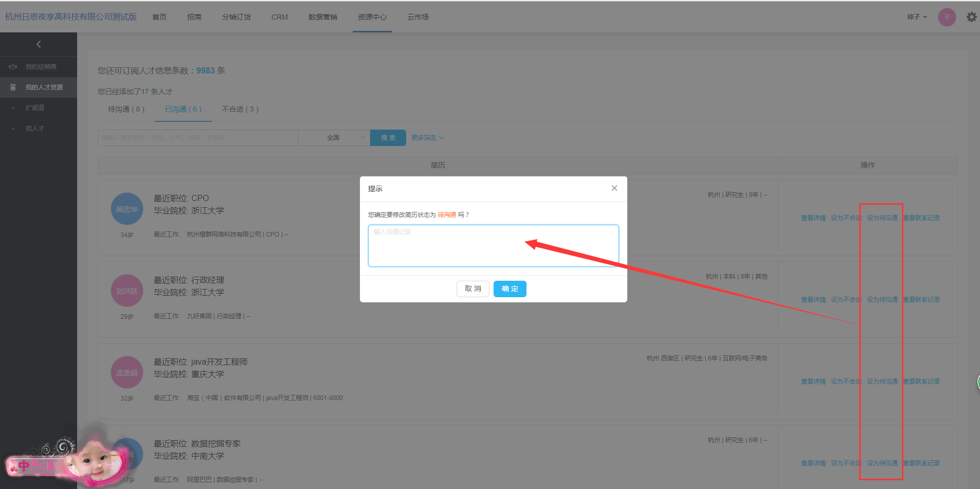The height and width of the screenshot is (489, 980).
Task: Switch to the 待沟通 (8) tab
Action: pos(126,109)
